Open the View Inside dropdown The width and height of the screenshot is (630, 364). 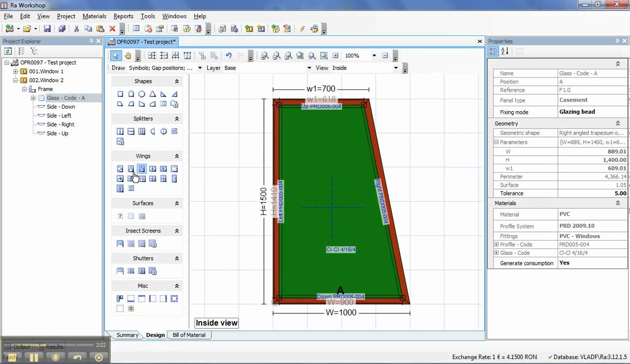(x=396, y=68)
